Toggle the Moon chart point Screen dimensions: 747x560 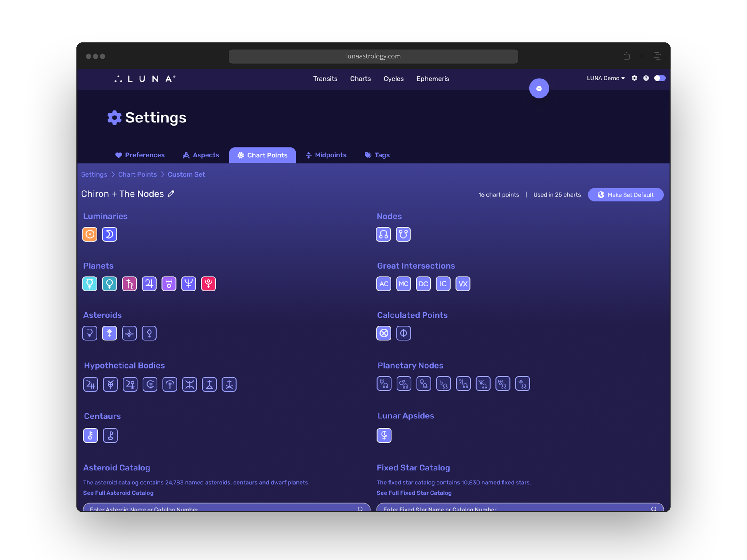click(109, 234)
